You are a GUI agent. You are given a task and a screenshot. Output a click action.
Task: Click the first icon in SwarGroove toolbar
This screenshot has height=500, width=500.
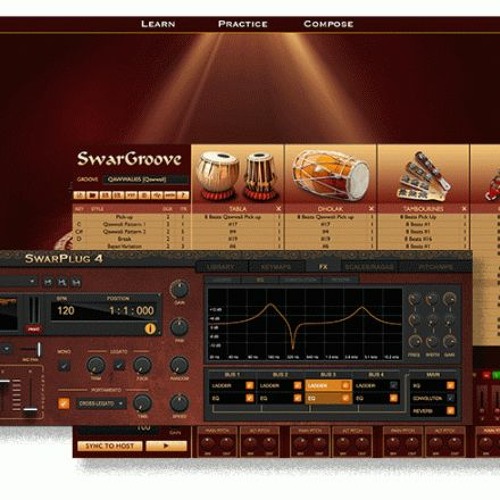tap(79, 195)
